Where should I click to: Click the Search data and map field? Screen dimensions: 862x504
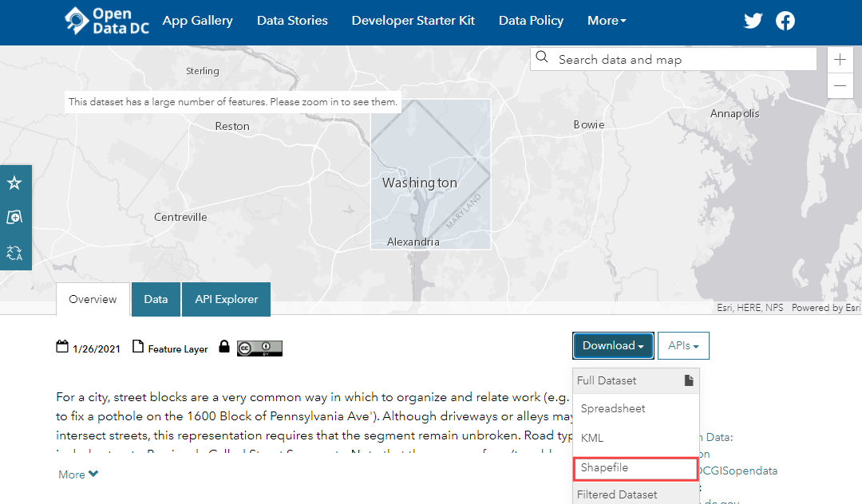point(682,59)
